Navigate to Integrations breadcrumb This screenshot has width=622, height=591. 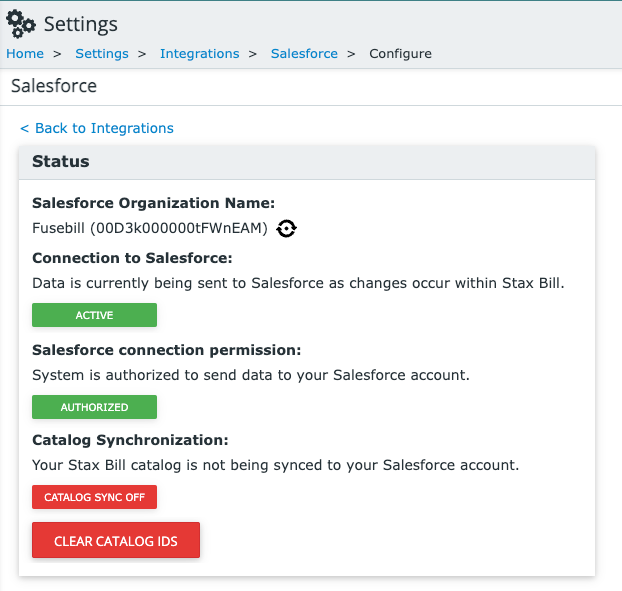tap(200, 54)
